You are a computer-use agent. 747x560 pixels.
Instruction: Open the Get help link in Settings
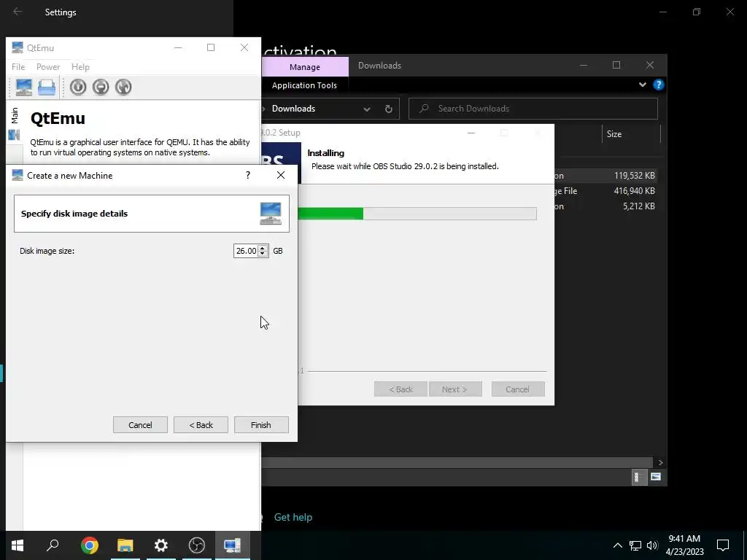click(293, 517)
